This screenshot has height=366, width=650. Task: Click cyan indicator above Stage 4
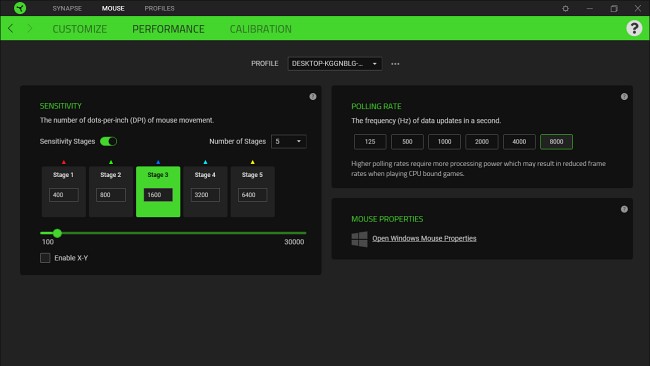(x=205, y=162)
